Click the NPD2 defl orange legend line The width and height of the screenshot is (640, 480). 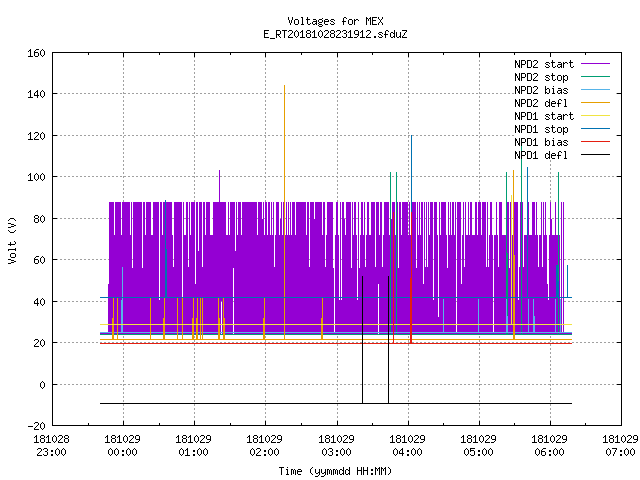(595, 103)
